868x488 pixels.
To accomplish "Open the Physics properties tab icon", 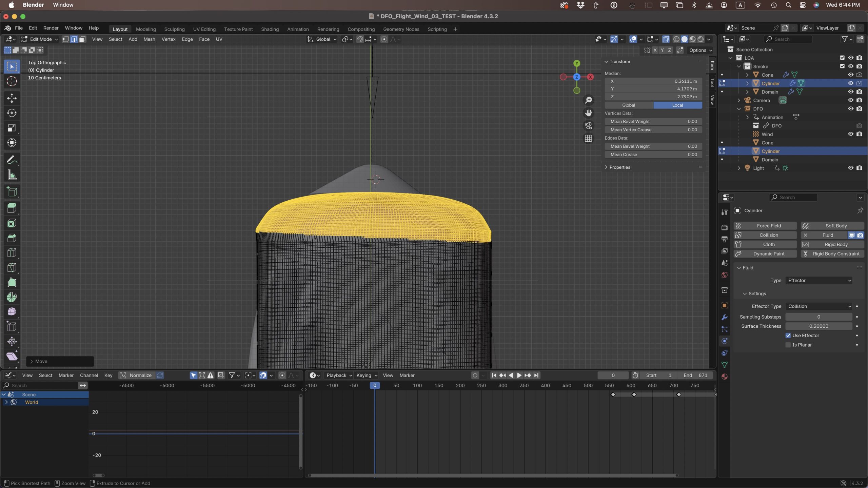I will click(724, 341).
